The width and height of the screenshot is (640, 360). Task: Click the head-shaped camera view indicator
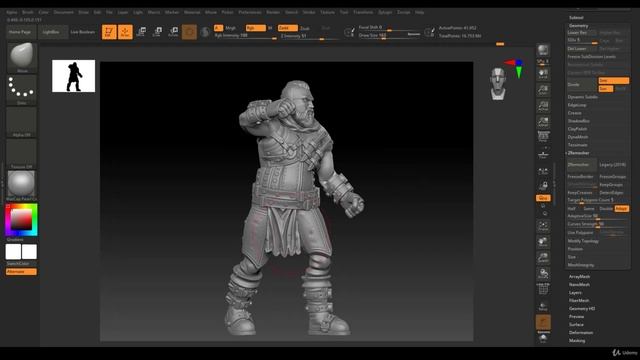pos(498,83)
